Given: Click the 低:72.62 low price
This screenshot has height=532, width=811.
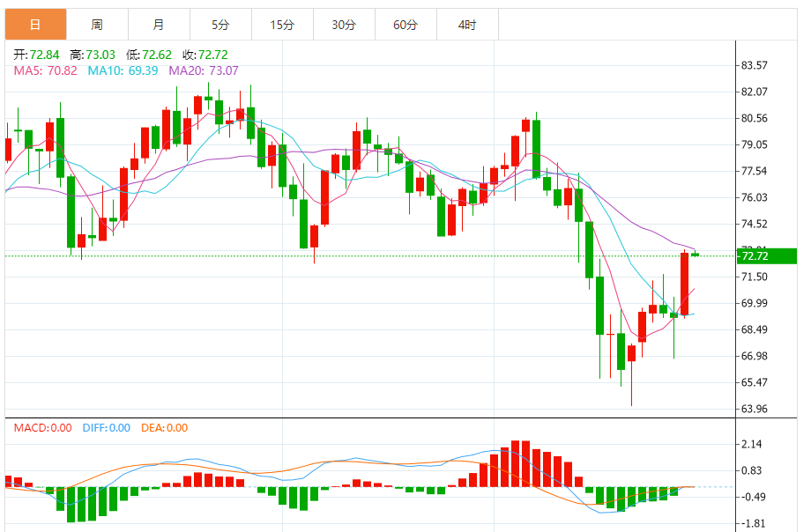Looking at the screenshot, I should click(149, 55).
